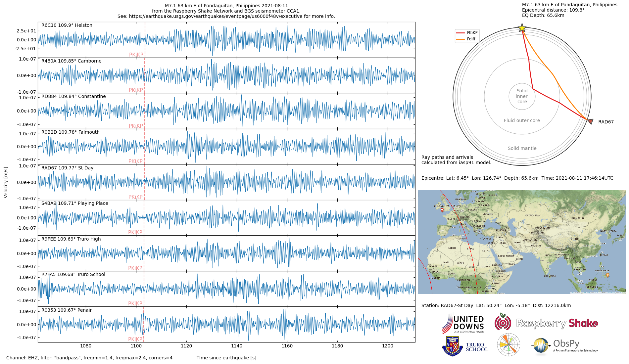Screen dimensions: 629x364
Task: Click the station pin on the UK map
Action: coord(442,210)
